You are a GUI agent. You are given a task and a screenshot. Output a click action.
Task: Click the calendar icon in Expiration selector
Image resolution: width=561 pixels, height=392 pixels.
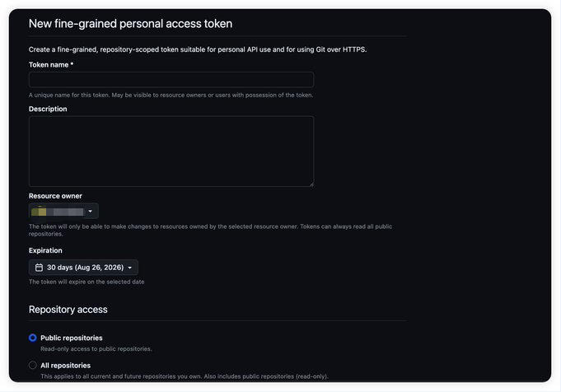39,268
